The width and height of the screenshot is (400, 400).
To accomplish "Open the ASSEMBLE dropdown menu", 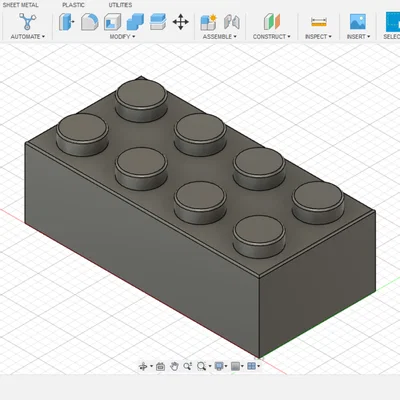I will [x=220, y=37].
